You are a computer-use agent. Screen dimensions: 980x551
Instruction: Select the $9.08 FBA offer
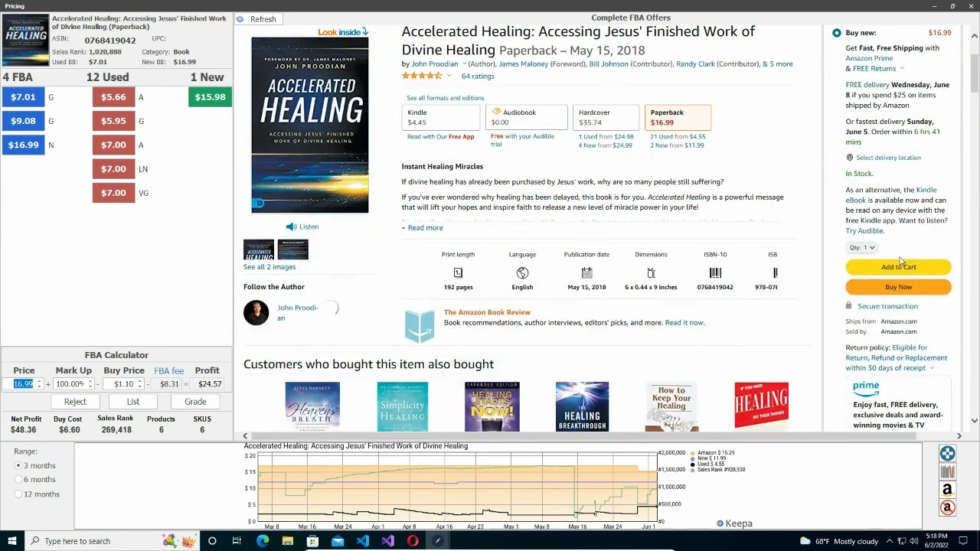click(23, 121)
